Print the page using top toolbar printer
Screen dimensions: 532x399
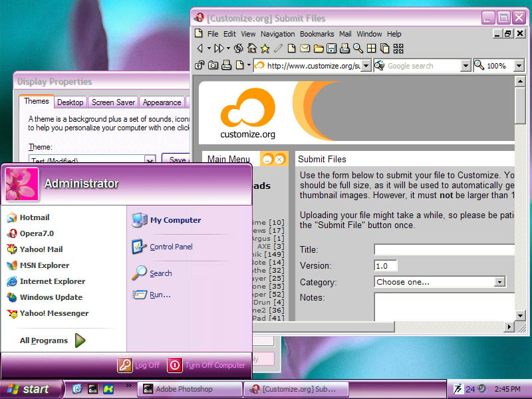344,49
